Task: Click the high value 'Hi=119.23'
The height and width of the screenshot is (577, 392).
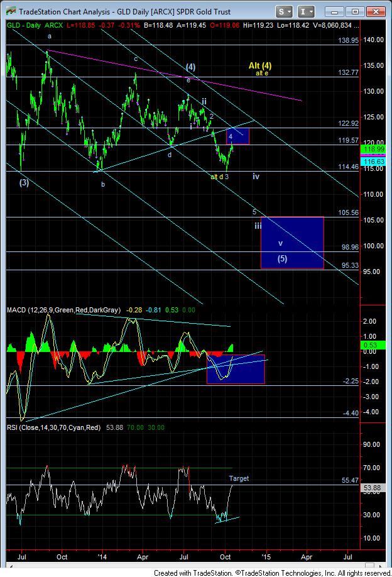Action: pos(258,25)
